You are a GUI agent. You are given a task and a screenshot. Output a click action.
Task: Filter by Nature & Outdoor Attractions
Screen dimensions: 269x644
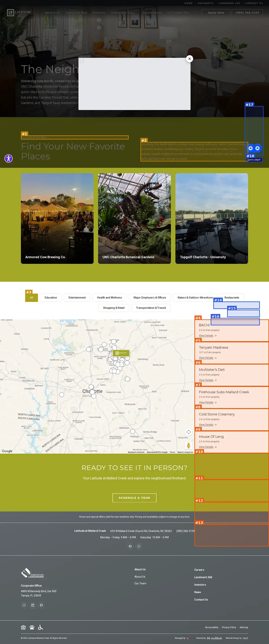coord(195,298)
